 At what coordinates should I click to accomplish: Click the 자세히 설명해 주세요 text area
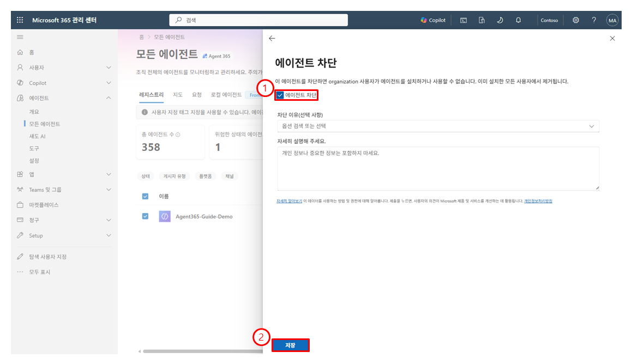tap(438, 168)
